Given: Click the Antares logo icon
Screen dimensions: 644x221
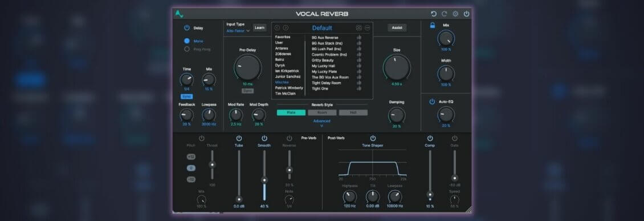Looking at the screenshot, I should 179,14.
